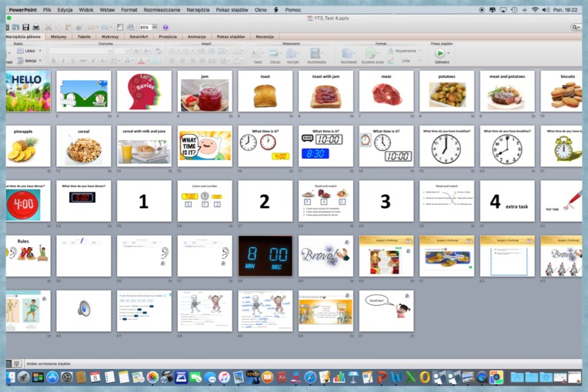Screen dimensions: 588x392
Task: Switch to the SmartArt ribbon tab
Action: [x=139, y=37]
